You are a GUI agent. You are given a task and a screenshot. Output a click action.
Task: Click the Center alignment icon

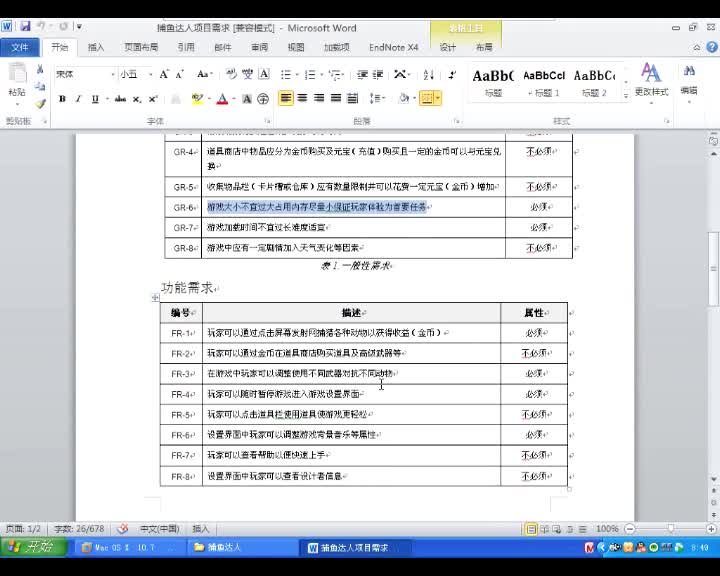303,98
